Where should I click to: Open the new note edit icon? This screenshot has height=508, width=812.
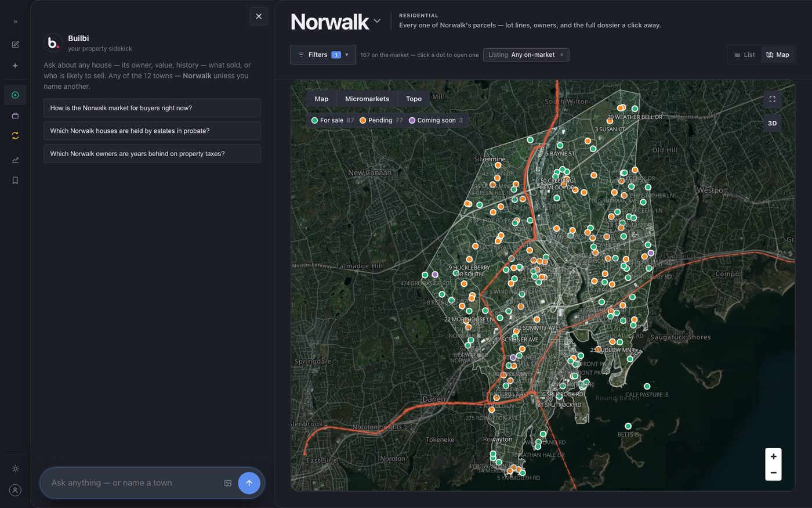click(x=15, y=45)
